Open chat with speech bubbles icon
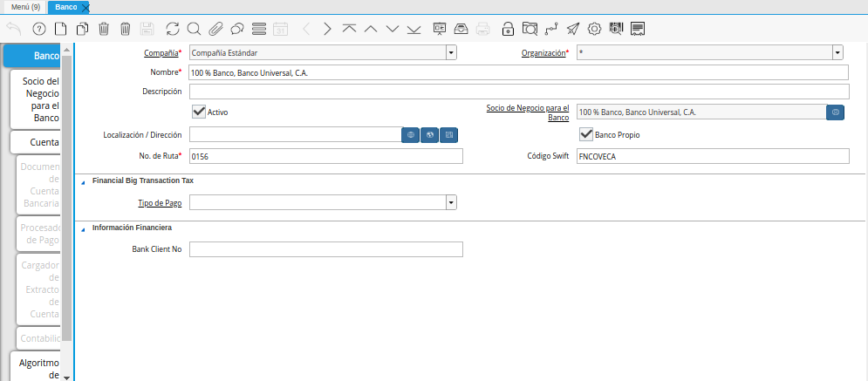868x381 pixels. (x=237, y=29)
